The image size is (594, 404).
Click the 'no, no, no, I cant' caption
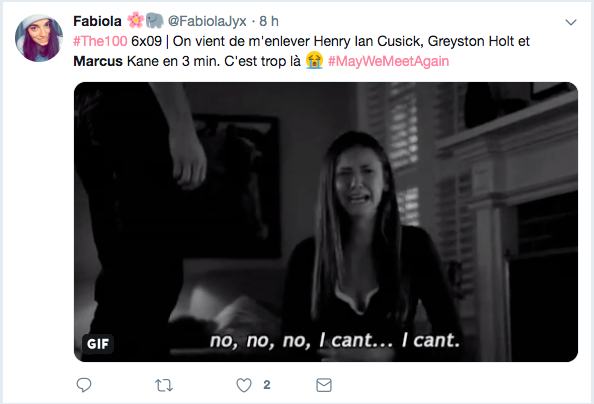coord(335,340)
